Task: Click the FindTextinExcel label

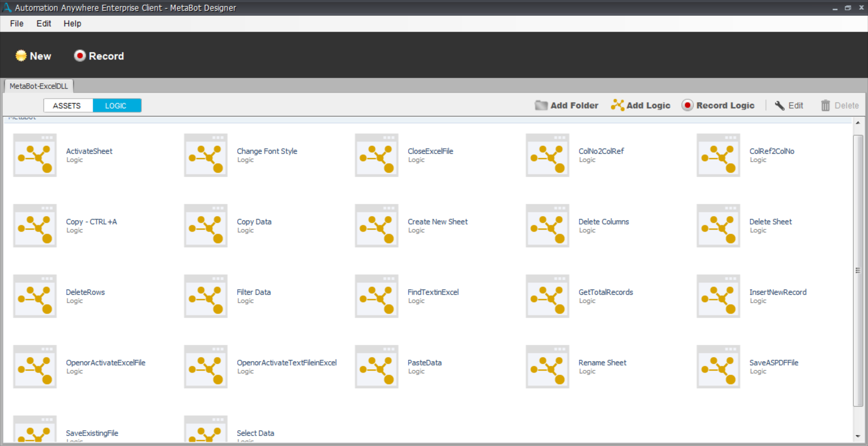Action: coord(433,292)
